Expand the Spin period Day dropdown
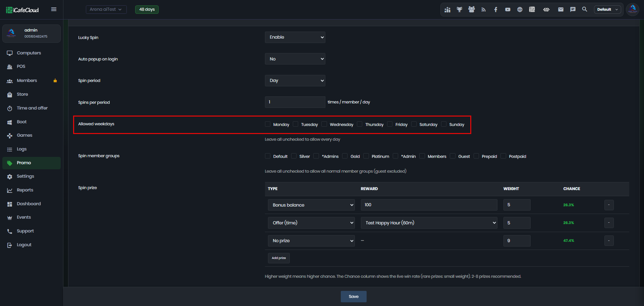This screenshot has width=644, height=306. [295, 81]
